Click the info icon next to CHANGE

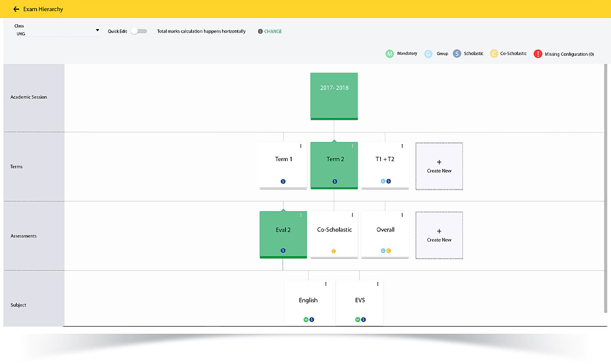260,31
